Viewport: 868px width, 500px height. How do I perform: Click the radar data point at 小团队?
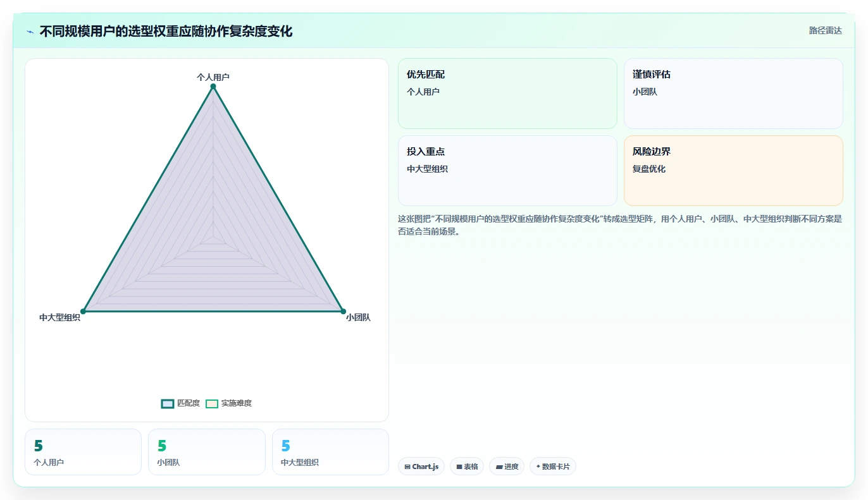(343, 311)
